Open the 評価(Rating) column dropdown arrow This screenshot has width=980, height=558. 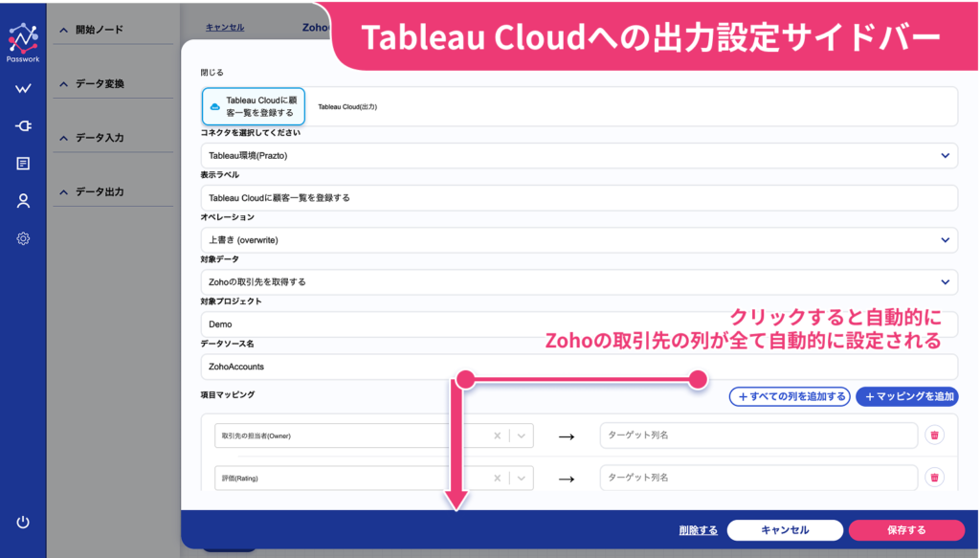pyautogui.click(x=522, y=478)
